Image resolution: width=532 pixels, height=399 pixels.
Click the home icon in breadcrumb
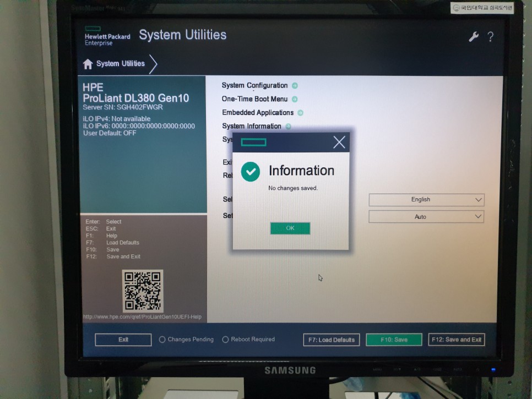click(x=88, y=64)
